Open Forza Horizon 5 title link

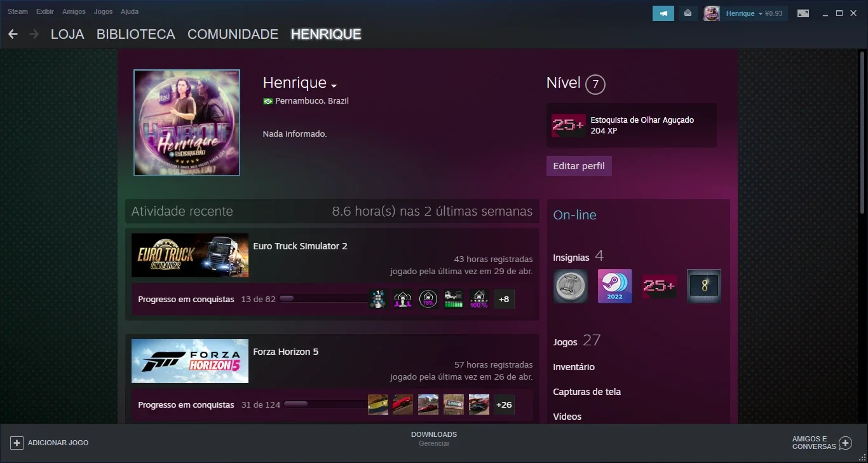(286, 352)
